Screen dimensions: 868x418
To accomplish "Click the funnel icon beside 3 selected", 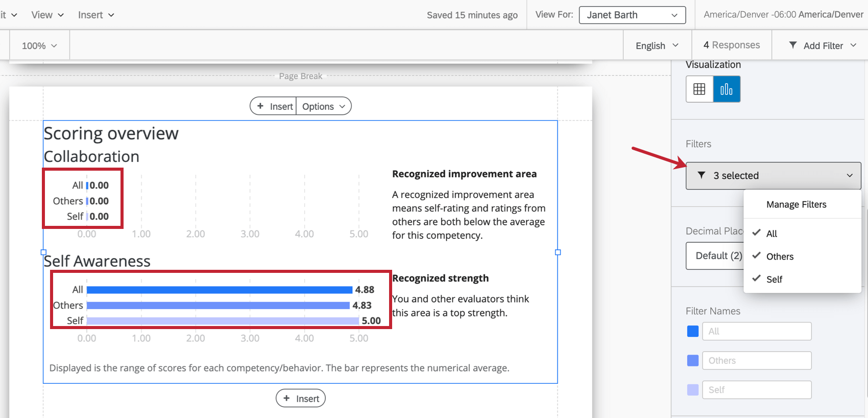I will (x=702, y=175).
